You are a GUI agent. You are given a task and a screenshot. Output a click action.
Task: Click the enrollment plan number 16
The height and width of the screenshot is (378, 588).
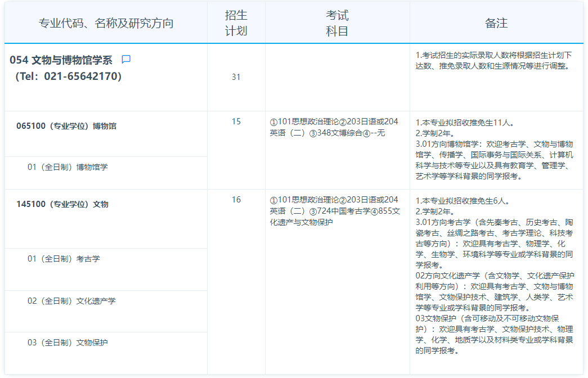236,200
